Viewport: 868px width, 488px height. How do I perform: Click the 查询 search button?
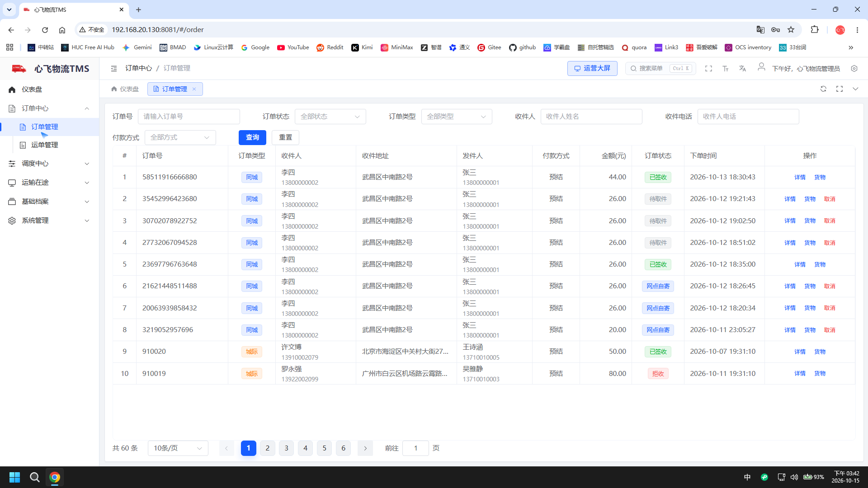[x=252, y=137]
